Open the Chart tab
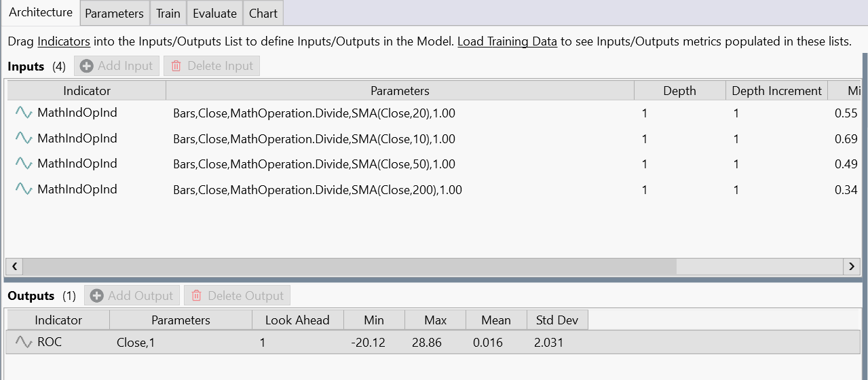Screen dimensions: 868x380 click(x=263, y=14)
